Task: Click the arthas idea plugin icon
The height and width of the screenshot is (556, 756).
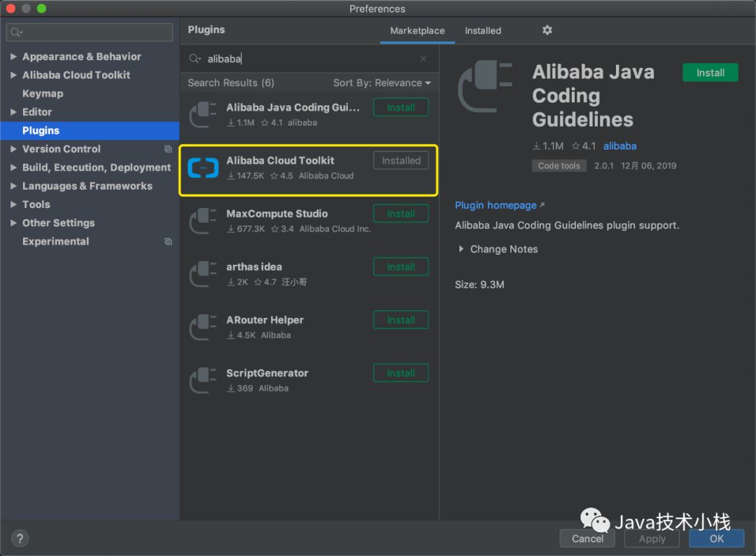Action: (x=203, y=274)
